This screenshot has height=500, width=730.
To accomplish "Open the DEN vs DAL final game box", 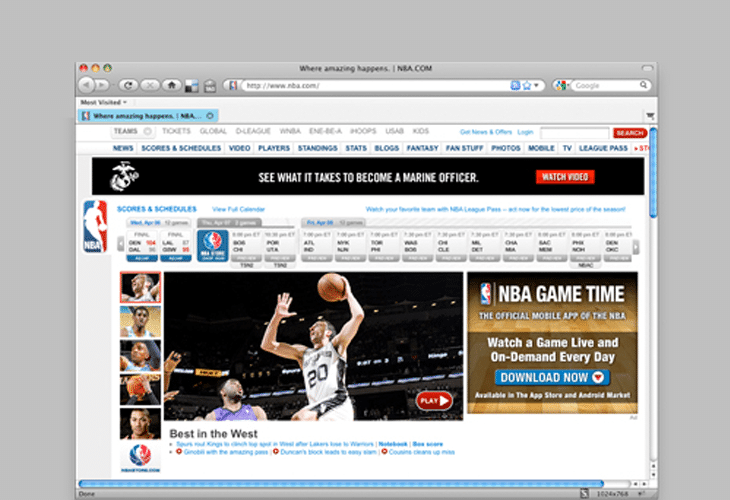I will [142, 246].
